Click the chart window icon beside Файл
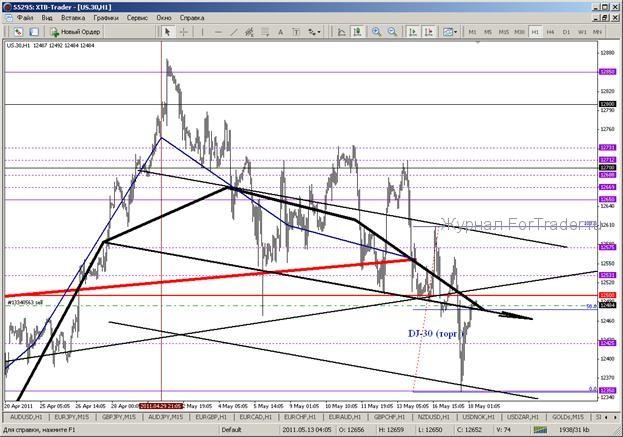 point(8,18)
